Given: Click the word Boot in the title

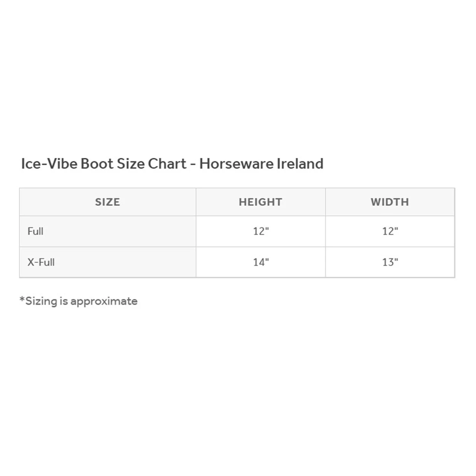Looking at the screenshot, I should [x=97, y=164].
